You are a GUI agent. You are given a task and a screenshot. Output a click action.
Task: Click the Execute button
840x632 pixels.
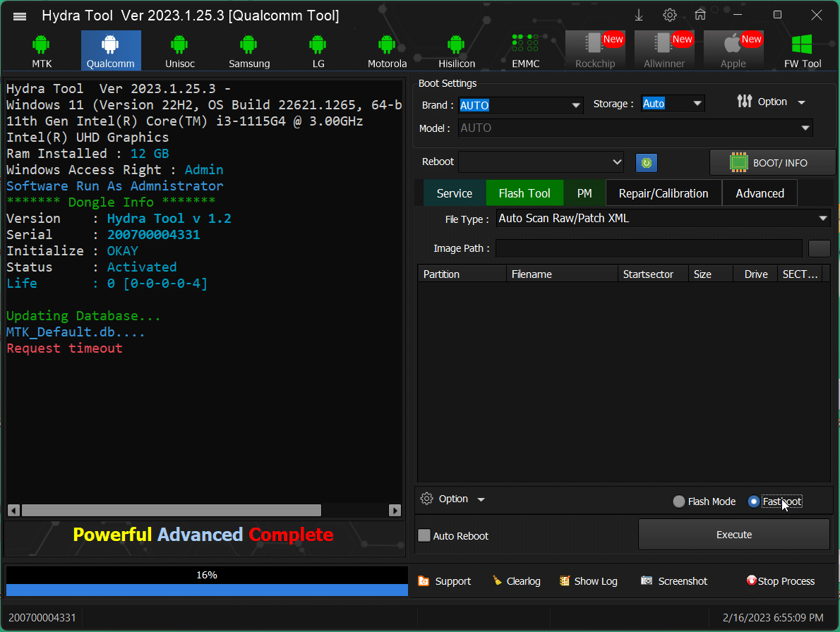[734, 535]
